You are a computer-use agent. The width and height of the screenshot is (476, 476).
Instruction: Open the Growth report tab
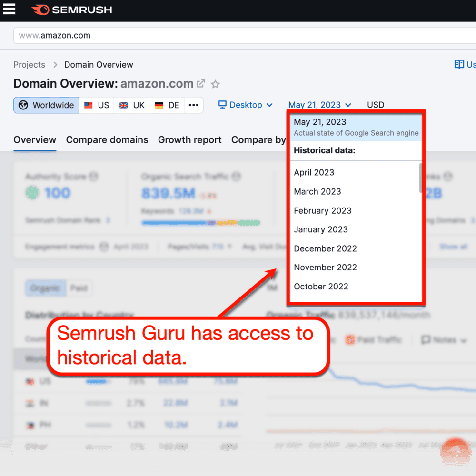189,140
